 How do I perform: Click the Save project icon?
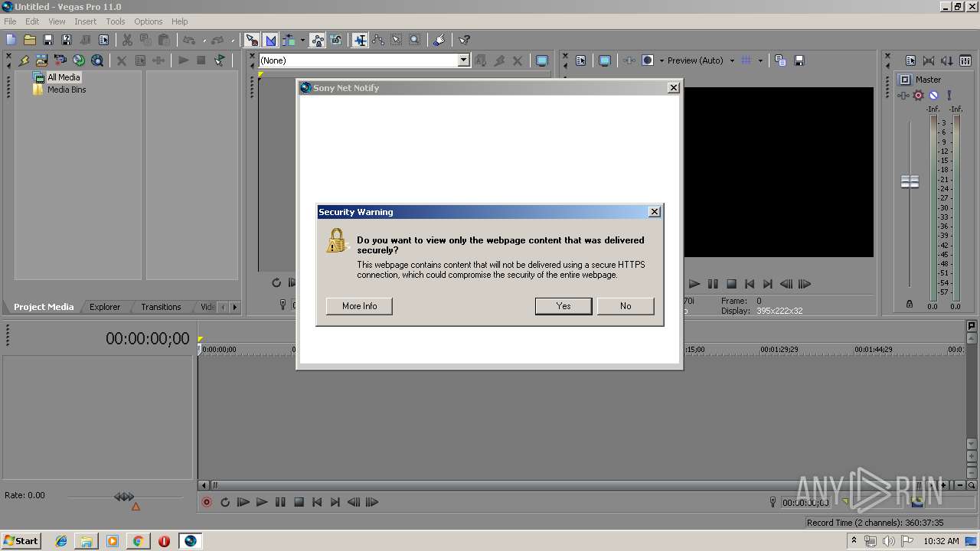pos(48,40)
